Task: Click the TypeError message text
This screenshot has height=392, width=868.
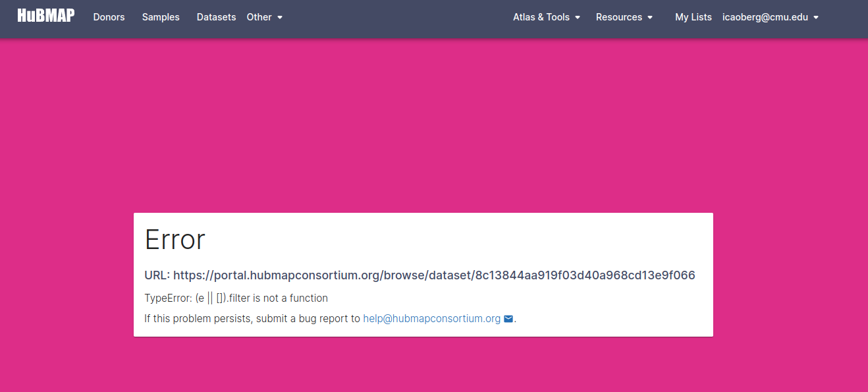Action: (x=236, y=298)
